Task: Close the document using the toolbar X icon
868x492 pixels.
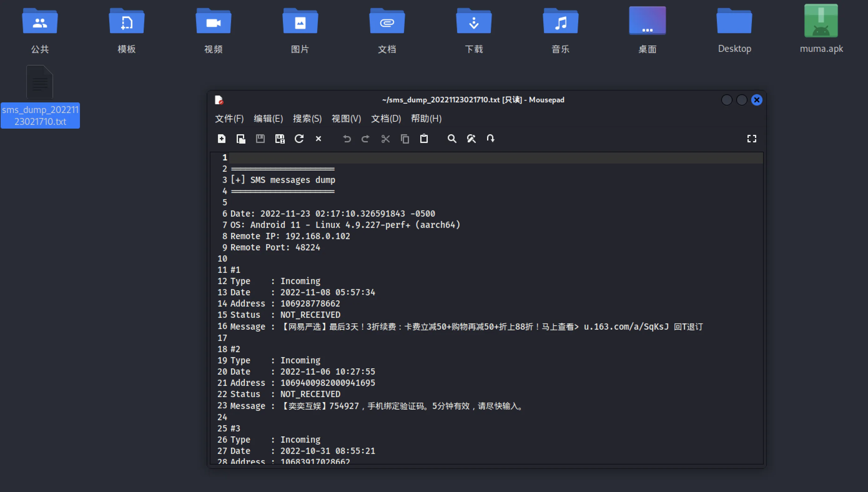Action: [318, 139]
